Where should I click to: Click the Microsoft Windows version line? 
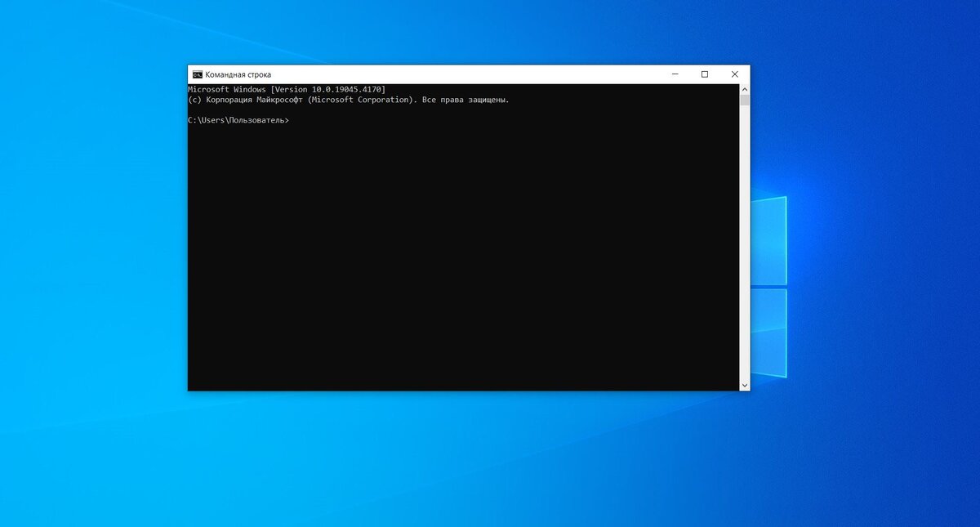pos(287,88)
